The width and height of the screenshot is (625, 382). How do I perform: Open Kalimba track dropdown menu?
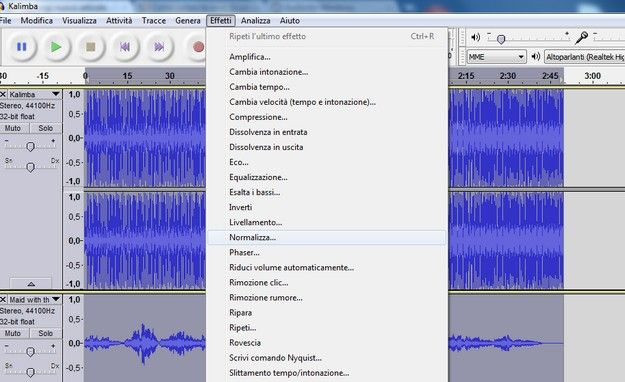click(x=56, y=94)
